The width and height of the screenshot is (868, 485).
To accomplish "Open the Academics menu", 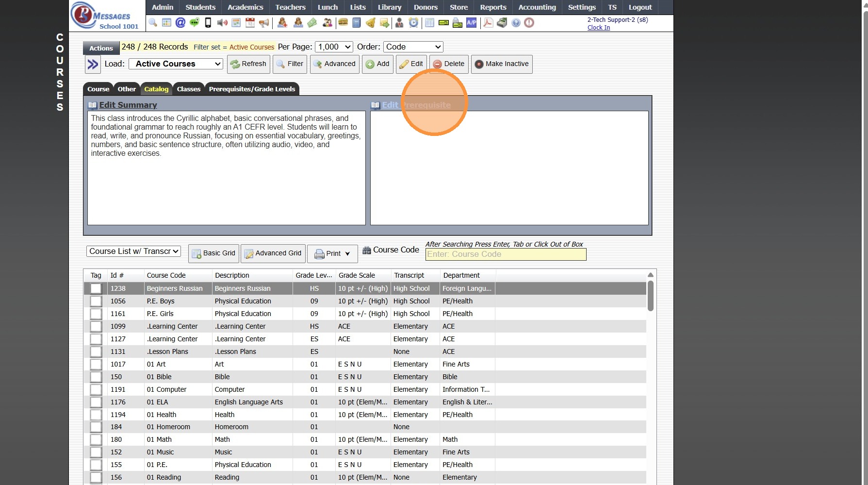I will [246, 7].
